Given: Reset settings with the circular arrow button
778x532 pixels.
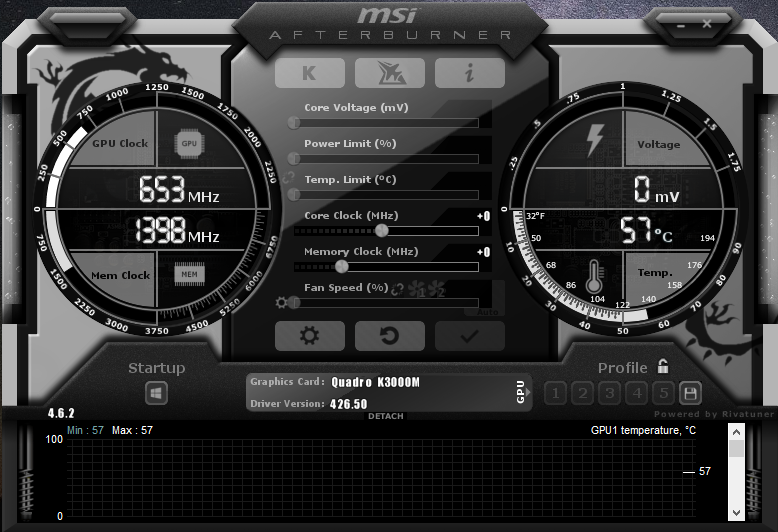Looking at the screenshot, I should tap(389, 336).
